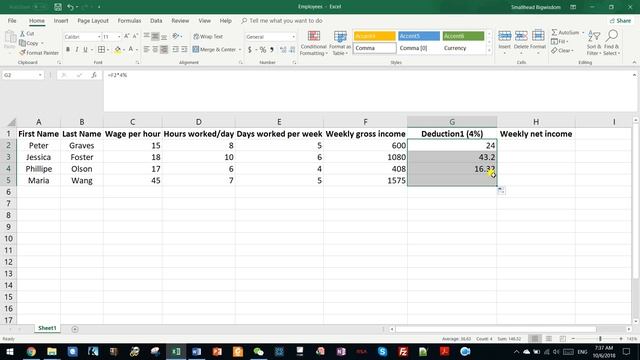Insert cells using the Insert button
This screenshot has width=640, height=360.
(504, 41)
